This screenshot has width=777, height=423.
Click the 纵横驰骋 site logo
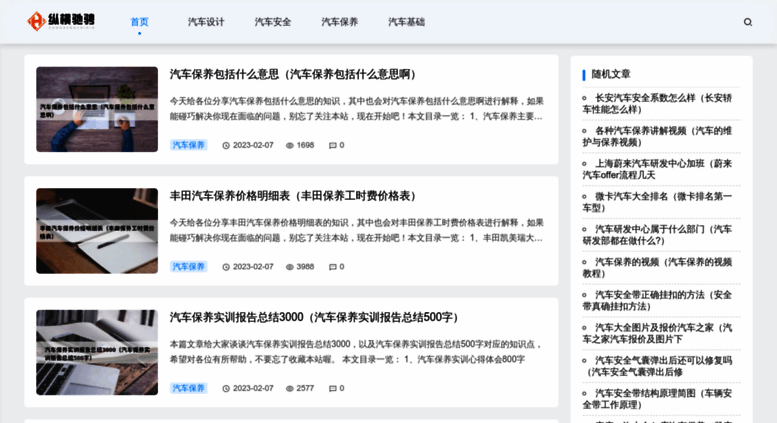(x=61, y=21)
